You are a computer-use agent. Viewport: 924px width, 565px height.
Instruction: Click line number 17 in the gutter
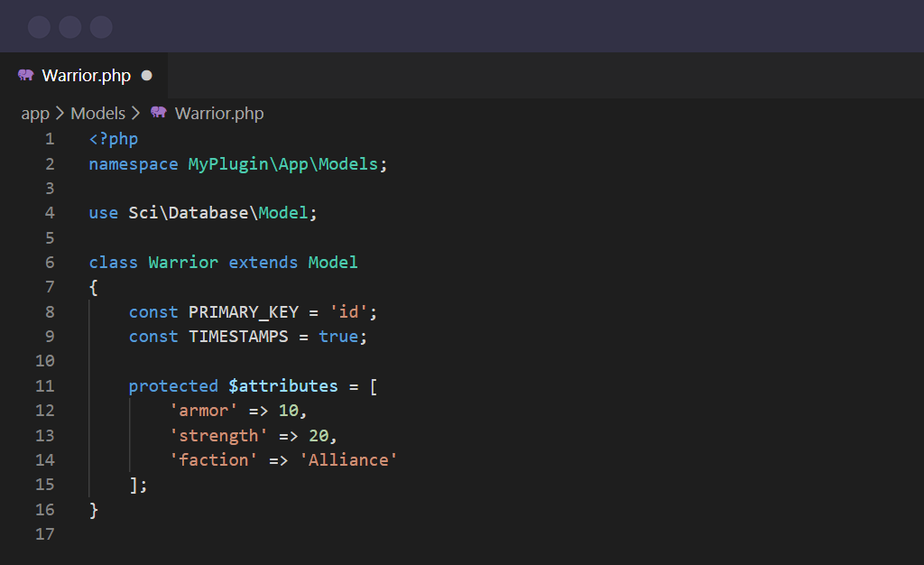pos(45,533)
